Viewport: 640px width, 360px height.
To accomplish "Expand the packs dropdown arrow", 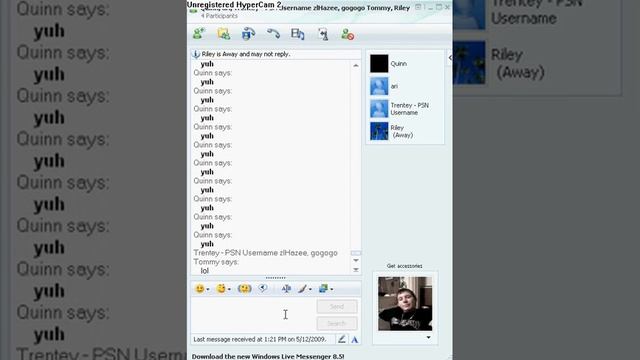I will [x=331, y=289].
